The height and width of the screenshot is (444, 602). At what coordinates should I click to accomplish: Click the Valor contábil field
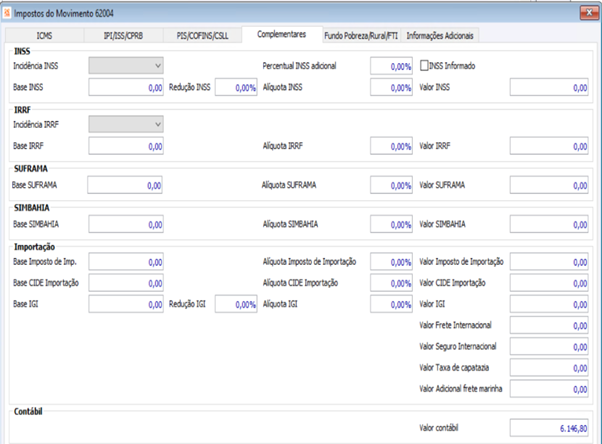[x=549, y=428]
